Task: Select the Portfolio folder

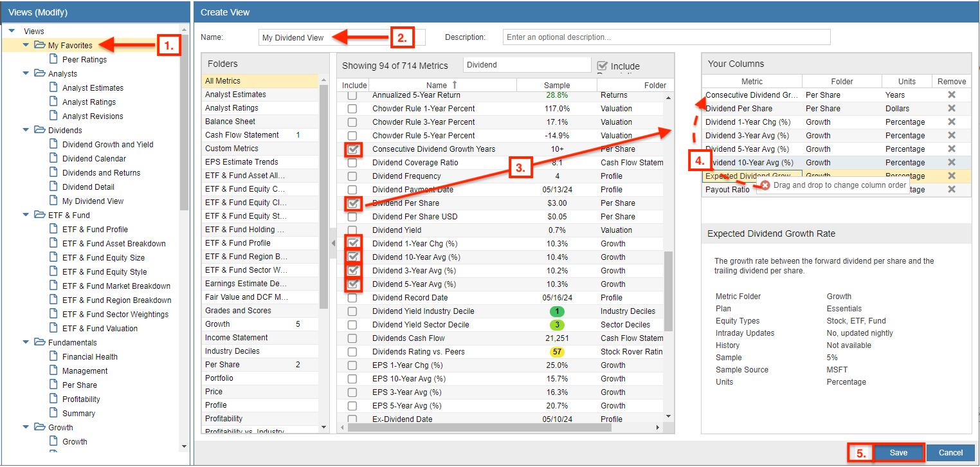Action: pyautogui.click(x=260, y=378)
